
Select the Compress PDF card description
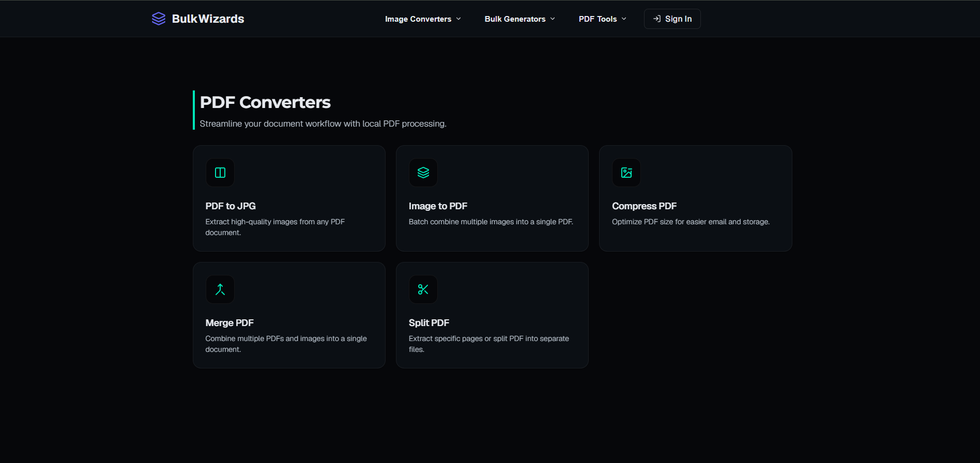click(691, 222)
